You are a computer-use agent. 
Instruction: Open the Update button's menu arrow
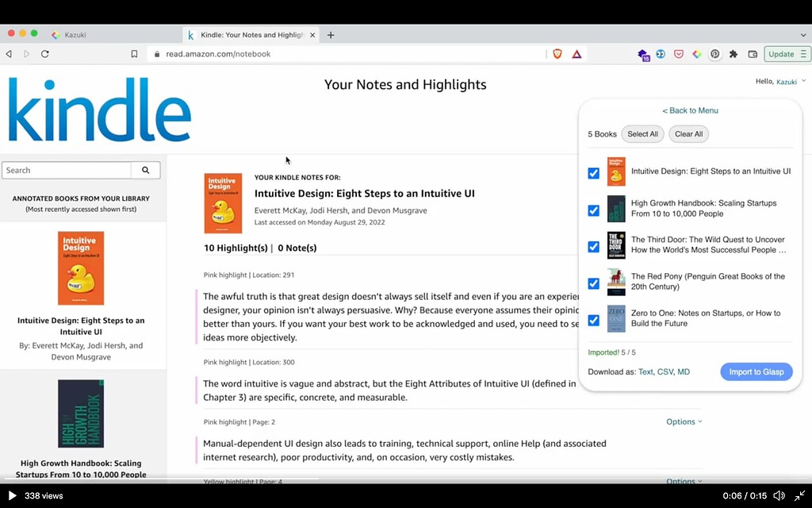(x=805, y=53)
